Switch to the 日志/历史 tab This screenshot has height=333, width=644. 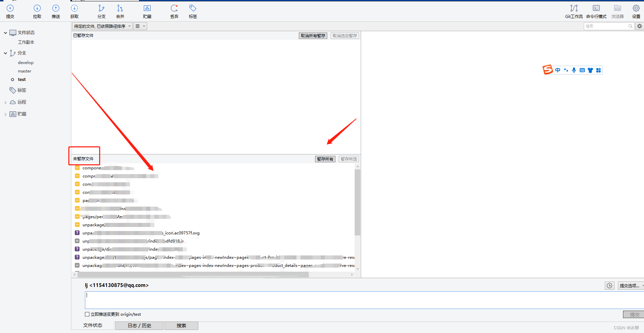139,325
